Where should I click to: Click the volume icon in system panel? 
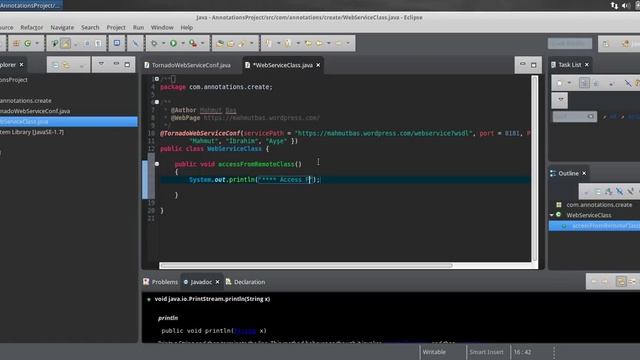(626, 5)
